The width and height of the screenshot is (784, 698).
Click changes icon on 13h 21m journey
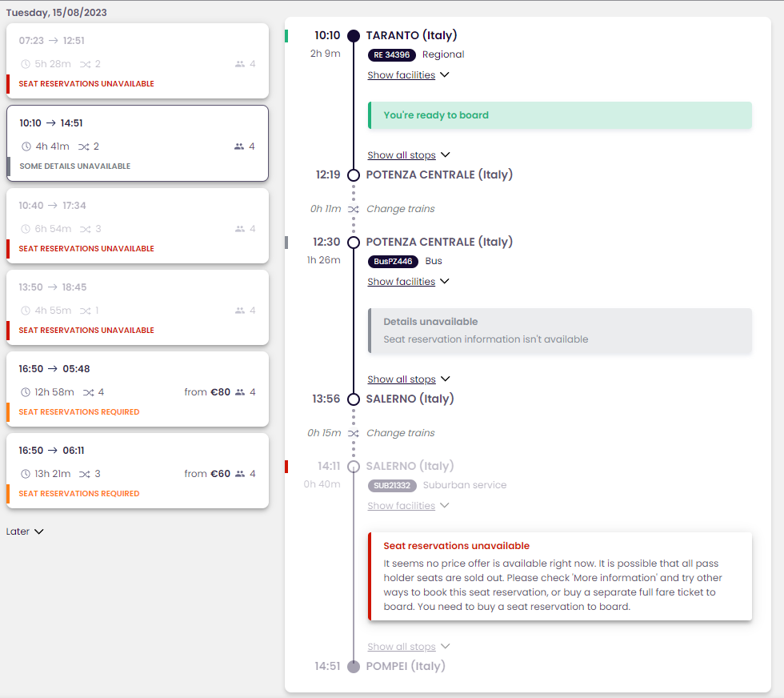[x=85, y=474]
